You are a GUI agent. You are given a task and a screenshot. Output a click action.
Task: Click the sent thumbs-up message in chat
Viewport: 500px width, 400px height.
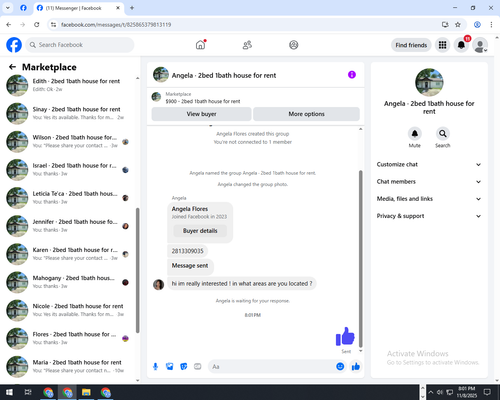pos(345,336)
